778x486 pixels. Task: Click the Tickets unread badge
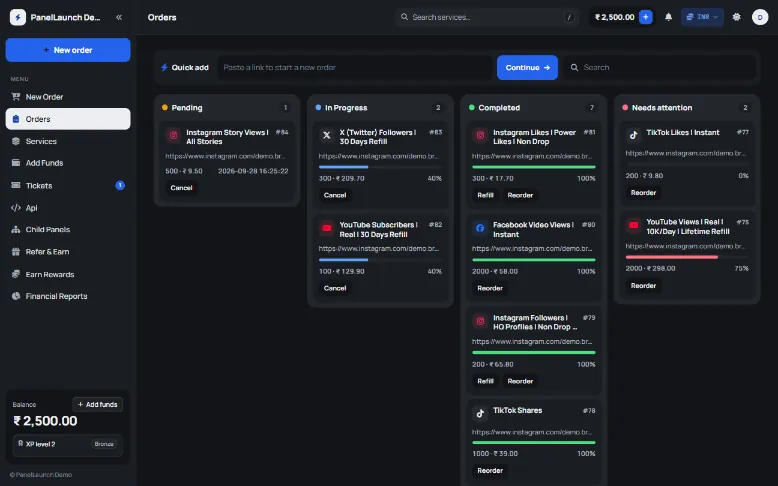tap(120, 185)
